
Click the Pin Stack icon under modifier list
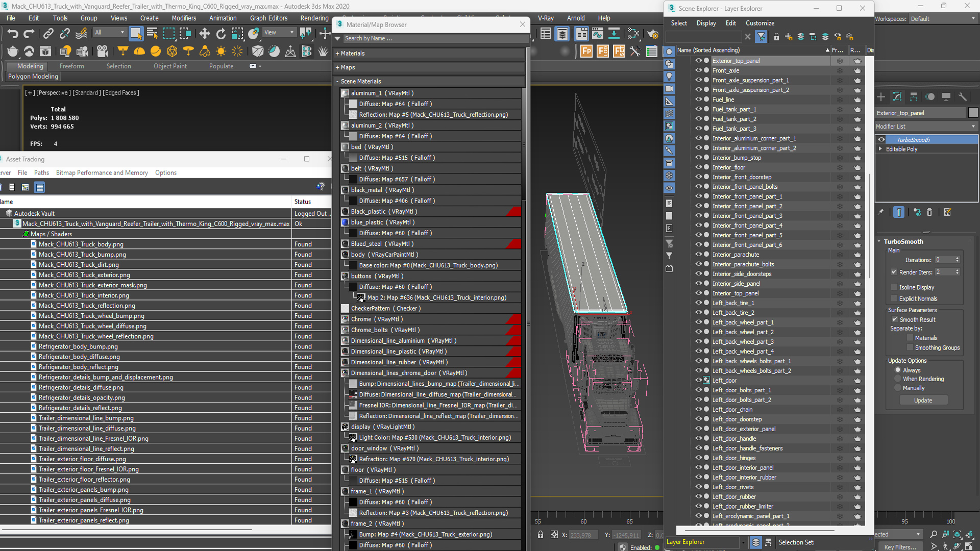point(881,212)
